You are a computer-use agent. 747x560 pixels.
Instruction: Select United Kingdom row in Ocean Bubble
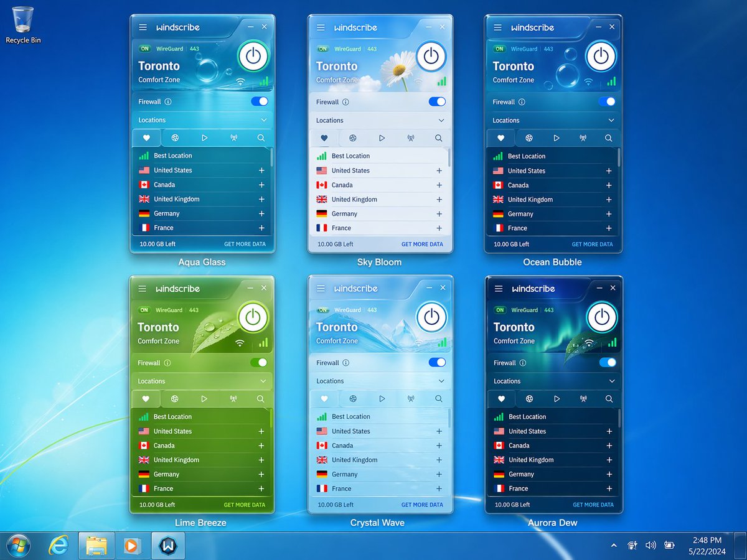click(552, 200)
